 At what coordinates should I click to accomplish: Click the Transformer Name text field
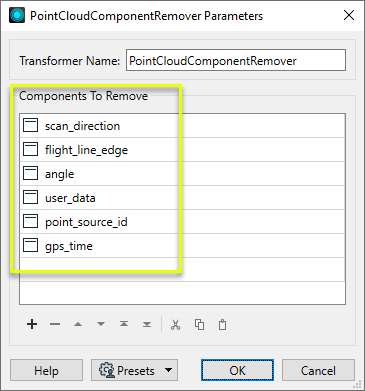(236, 60)
